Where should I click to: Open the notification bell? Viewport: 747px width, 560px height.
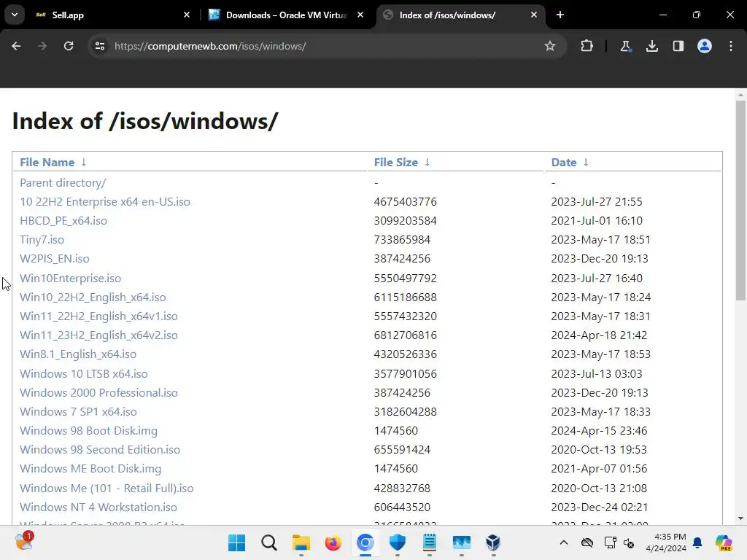697,542
